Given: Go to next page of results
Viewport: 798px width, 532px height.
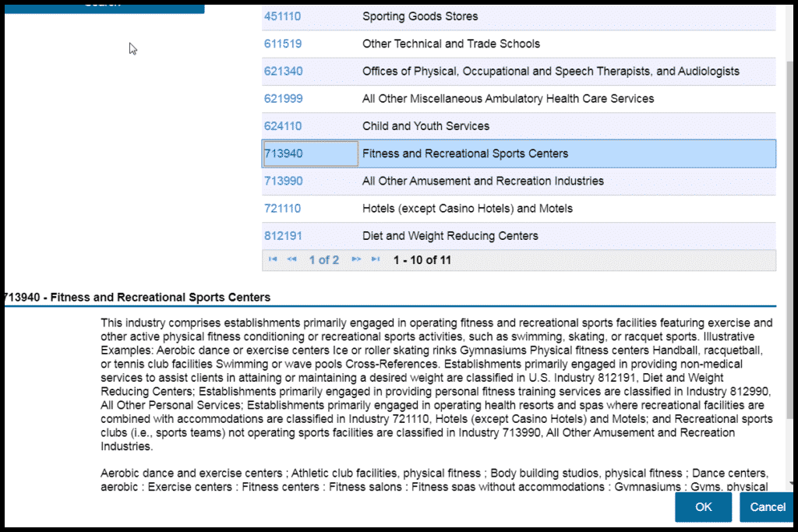Looking at the screenshot, I should [356, 259].
